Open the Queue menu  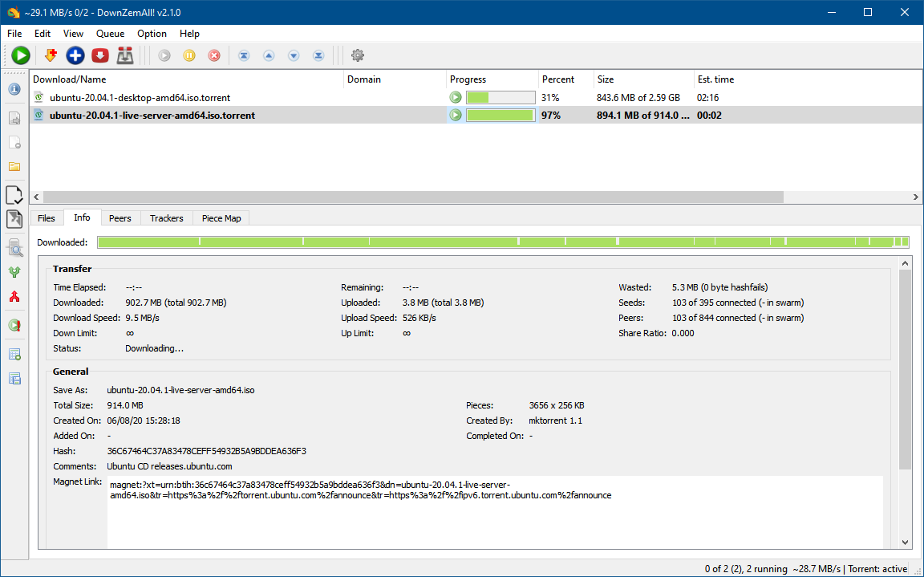110,34
